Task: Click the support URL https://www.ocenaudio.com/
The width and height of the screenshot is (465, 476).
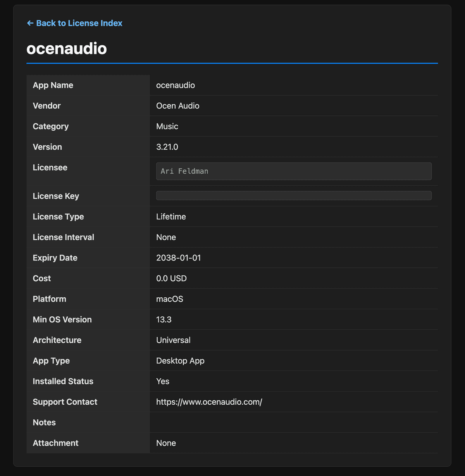Action: [209, 402]
